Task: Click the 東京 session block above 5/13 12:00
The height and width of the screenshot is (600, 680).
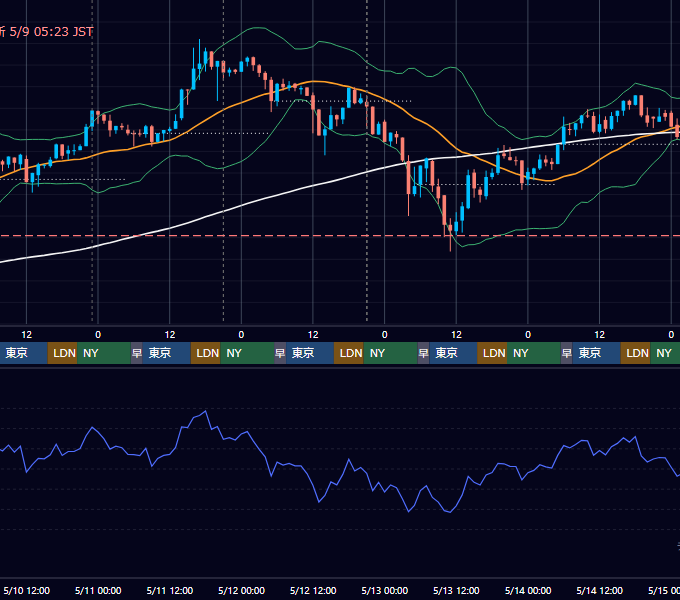Action: tap(453, 353)
